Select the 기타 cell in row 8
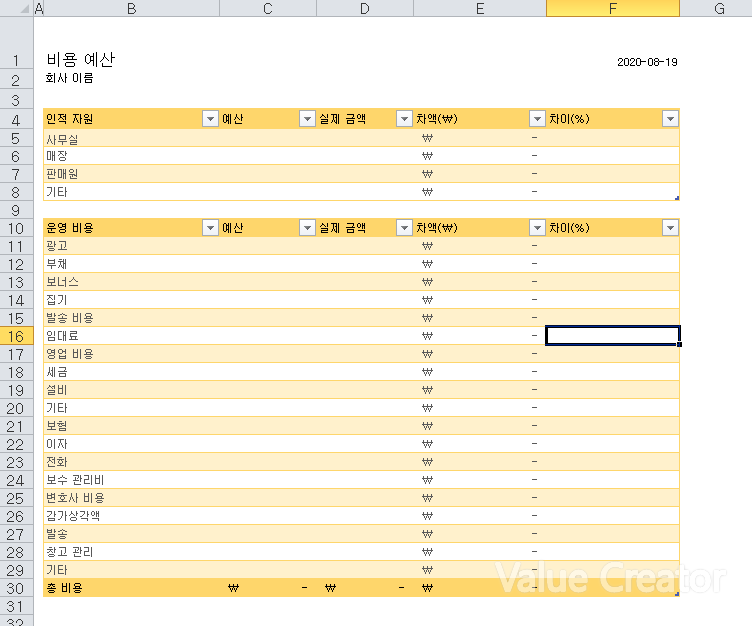The height and width of the screenshot is (626, 752). 131,192
